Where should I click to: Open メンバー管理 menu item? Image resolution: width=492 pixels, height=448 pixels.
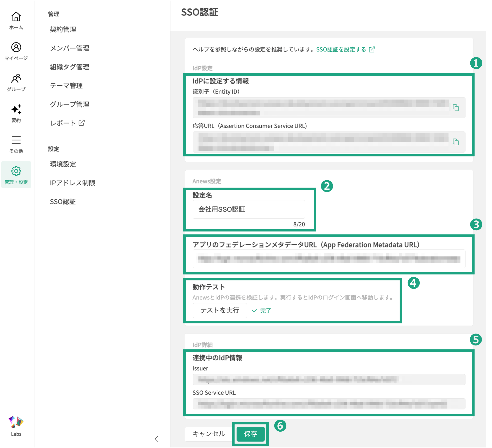coord(70,48)
